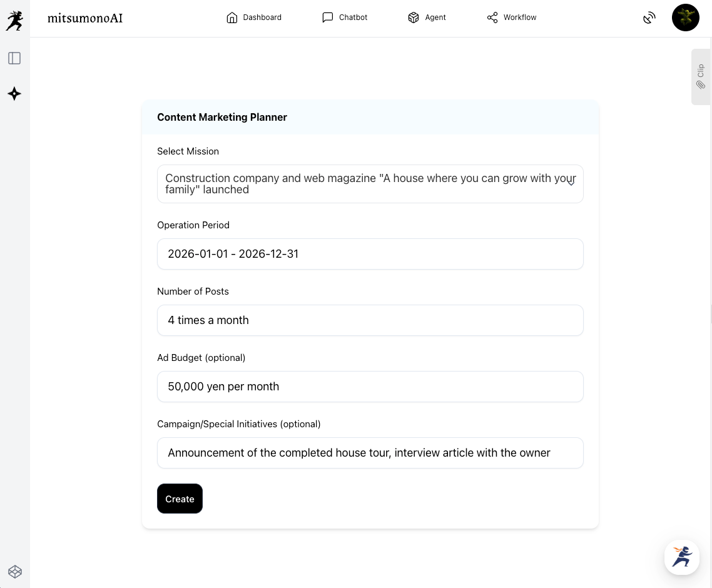Viewport: 712px width, 588px height.
Task: Click the Select Mission dropdown chevron arrow
Action: [571, 183]
